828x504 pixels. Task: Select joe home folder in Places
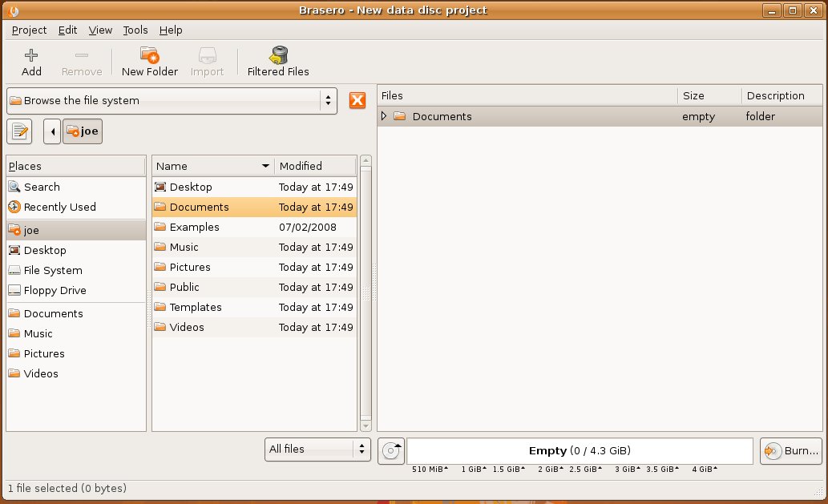click(x=76, y=230)
